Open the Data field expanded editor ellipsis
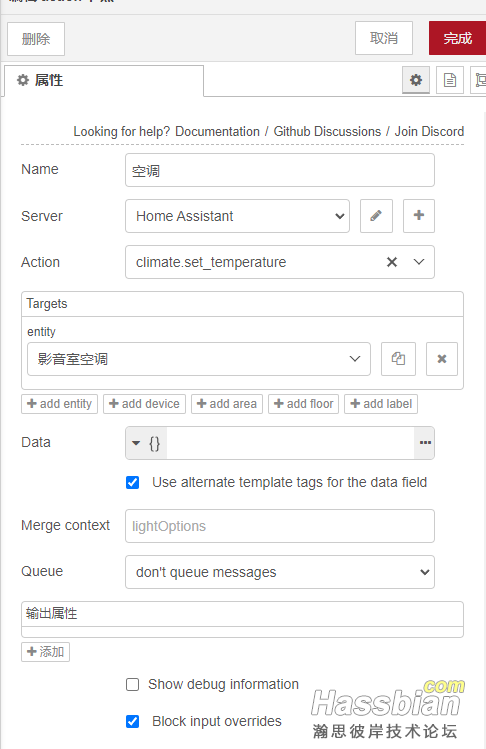Viewport: 486px width, 749px height. 425,443
